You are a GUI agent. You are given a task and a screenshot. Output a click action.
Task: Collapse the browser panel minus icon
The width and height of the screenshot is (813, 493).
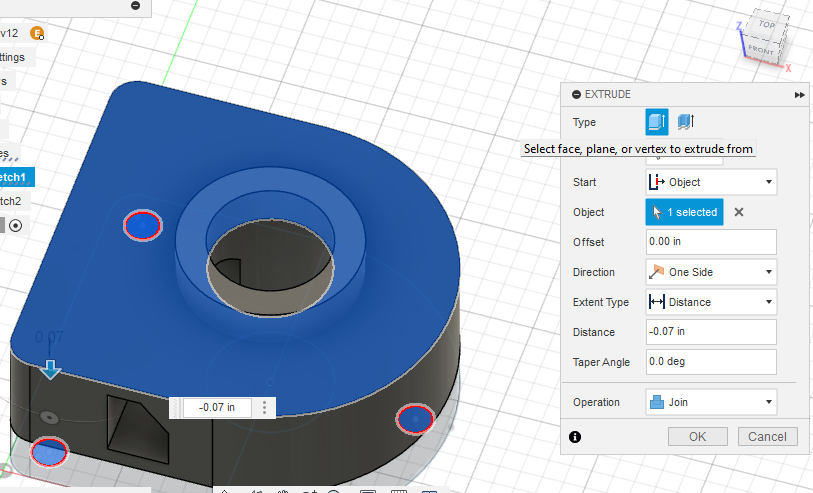[x=136, y=6]
